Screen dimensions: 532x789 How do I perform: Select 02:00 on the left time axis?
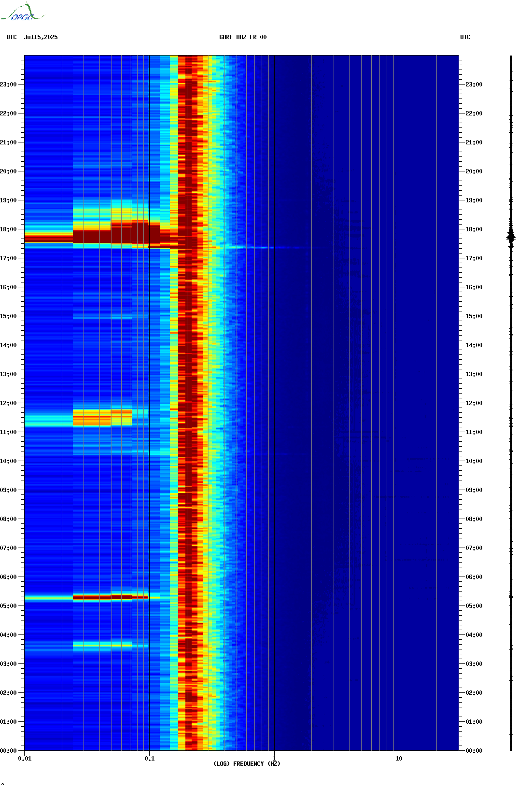click(x=8, y=693)
